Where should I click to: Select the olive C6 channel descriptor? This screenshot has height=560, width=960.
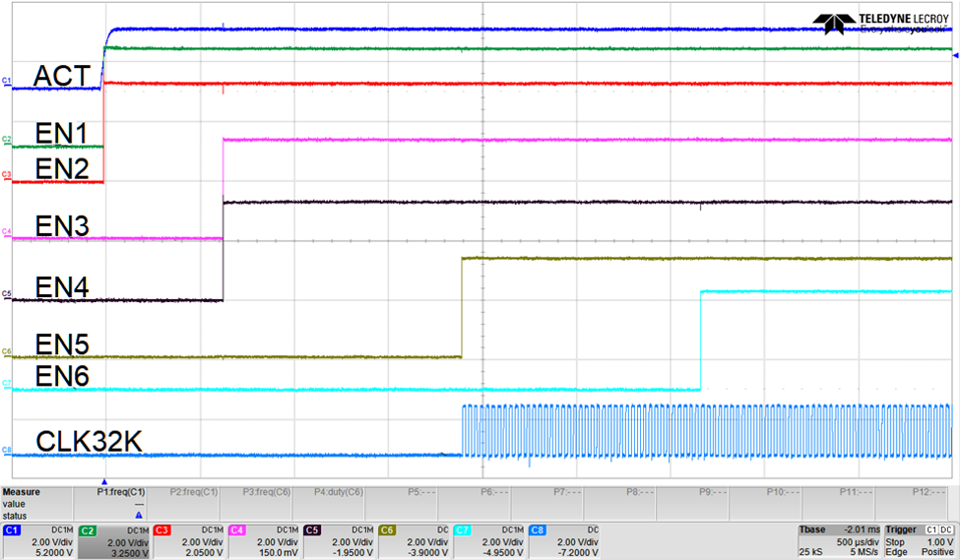tap(414, 541)
